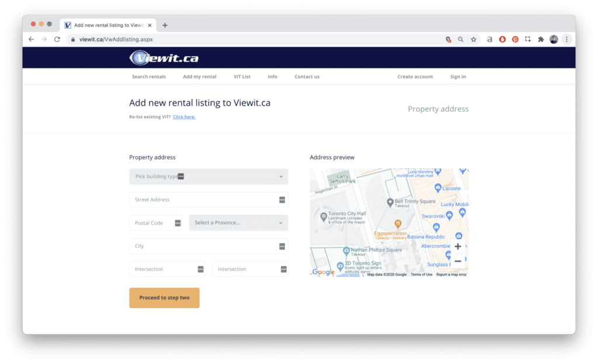
Task: Click into the Postal Code field
Action: point(152,223)
